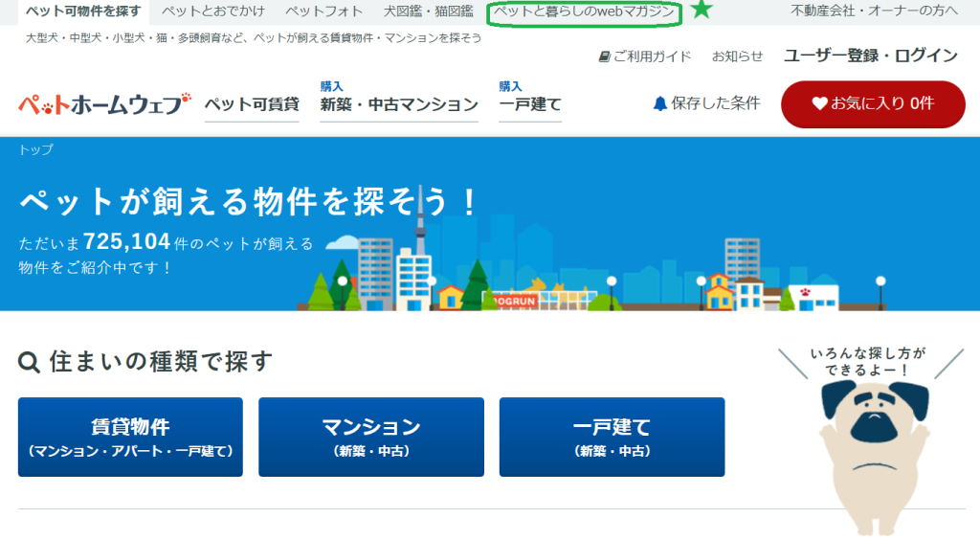Click the heart icon in お気に入り button
The image size is (980, 541).
pos(819,103)
